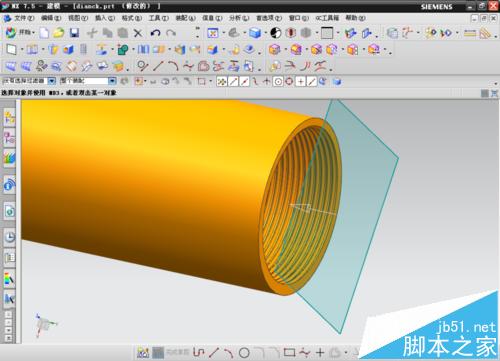Open the 编辑 (Edit) menu
The height and width of the screenshot is (361, 500).
click(51, 18)
